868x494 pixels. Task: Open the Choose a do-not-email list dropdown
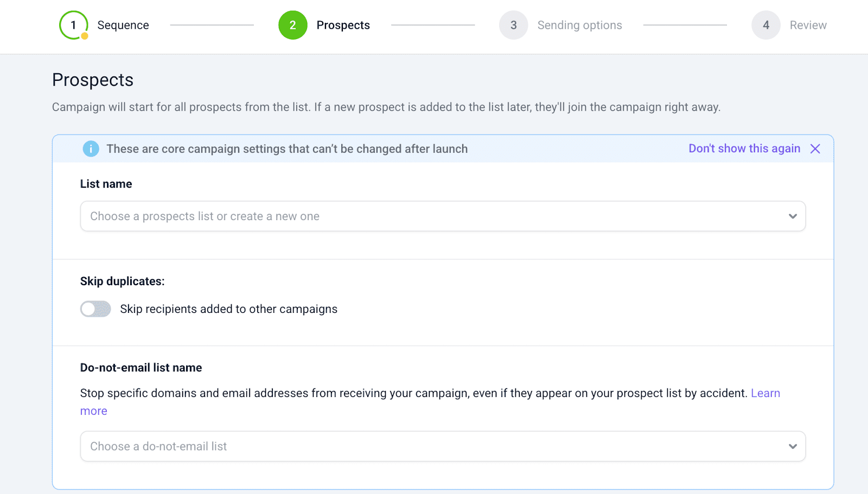pos(443,446)
